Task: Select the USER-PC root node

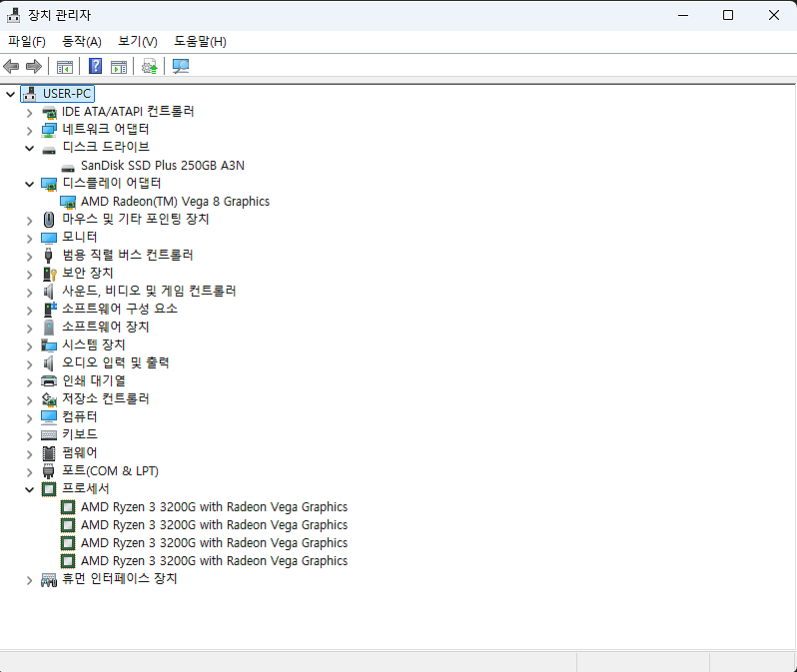Action: 67,93
